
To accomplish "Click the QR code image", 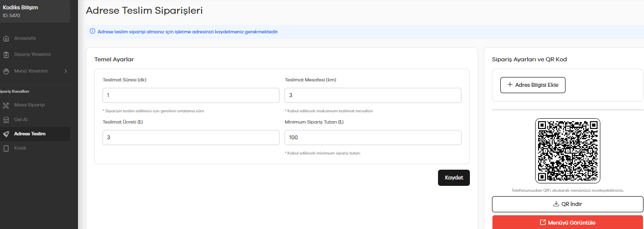I will [x=567, y=151].
